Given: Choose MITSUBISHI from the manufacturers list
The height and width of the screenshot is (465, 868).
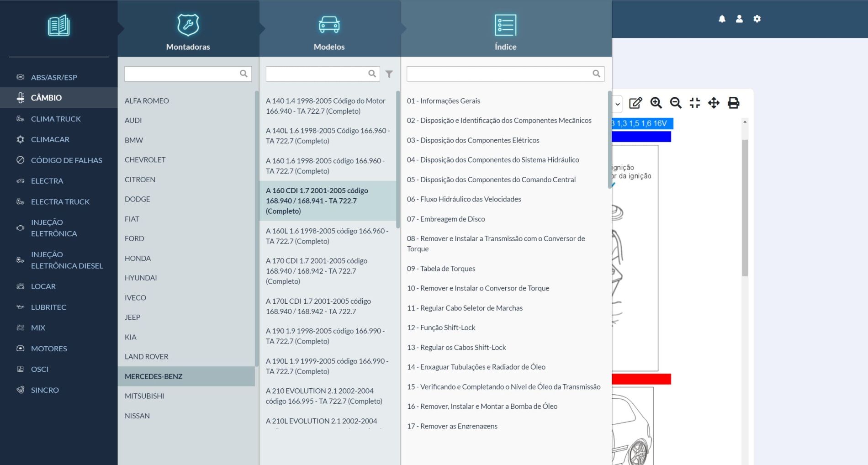Looking at the screenshot, I should point(144,396).
